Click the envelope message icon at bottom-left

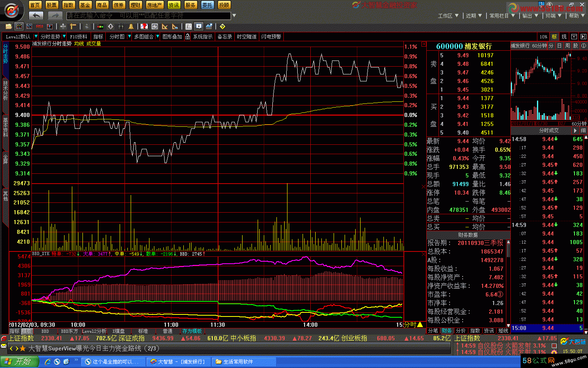pos(4,346)
